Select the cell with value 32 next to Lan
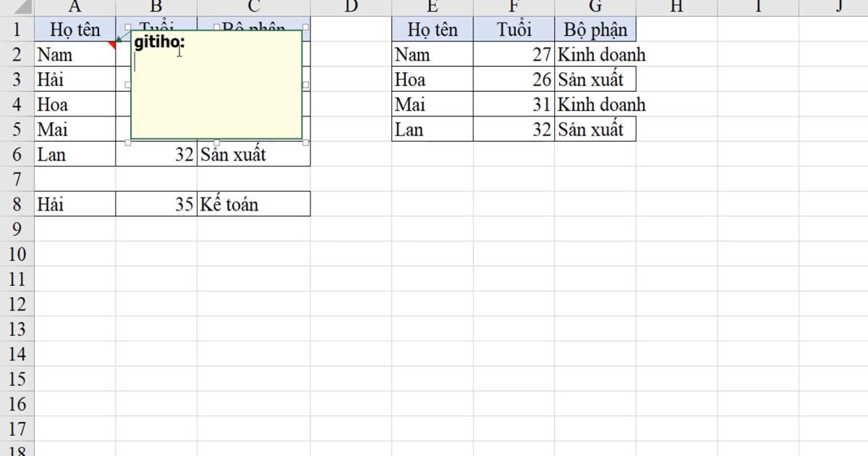Viewport: 868px width, 456px height. tap(156, 154)
